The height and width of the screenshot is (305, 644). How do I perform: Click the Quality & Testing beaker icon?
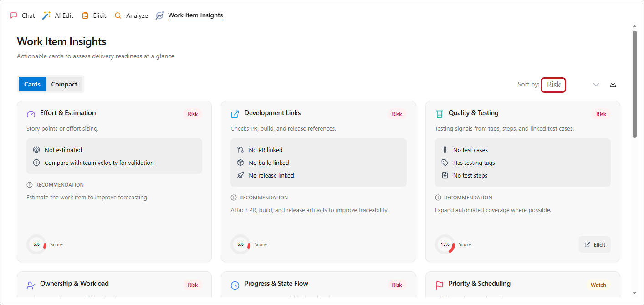tap(439, 114)
